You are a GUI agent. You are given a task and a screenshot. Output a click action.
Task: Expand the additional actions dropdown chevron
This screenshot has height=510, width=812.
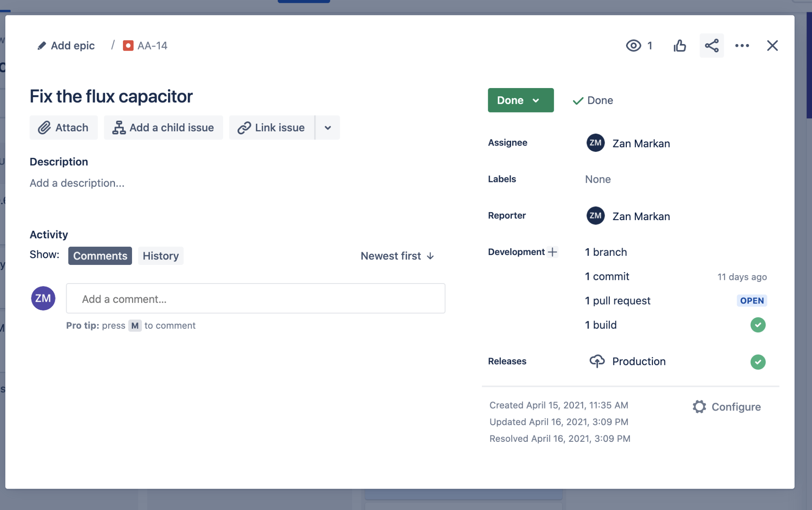(x=327, y=128)
